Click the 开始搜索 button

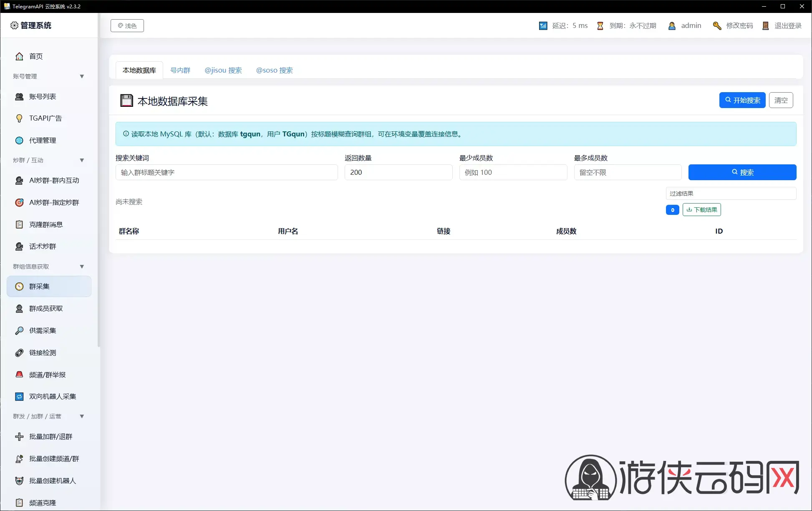click(742, 100)
